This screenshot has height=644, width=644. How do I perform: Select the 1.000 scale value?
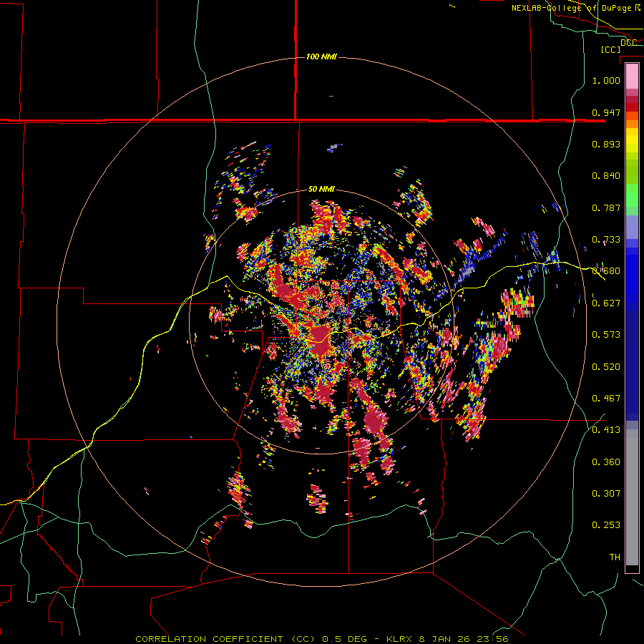click(606, 80)
